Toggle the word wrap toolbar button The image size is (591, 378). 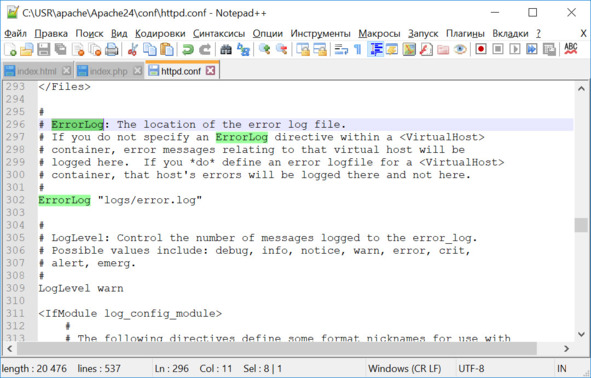pos(341,49)
